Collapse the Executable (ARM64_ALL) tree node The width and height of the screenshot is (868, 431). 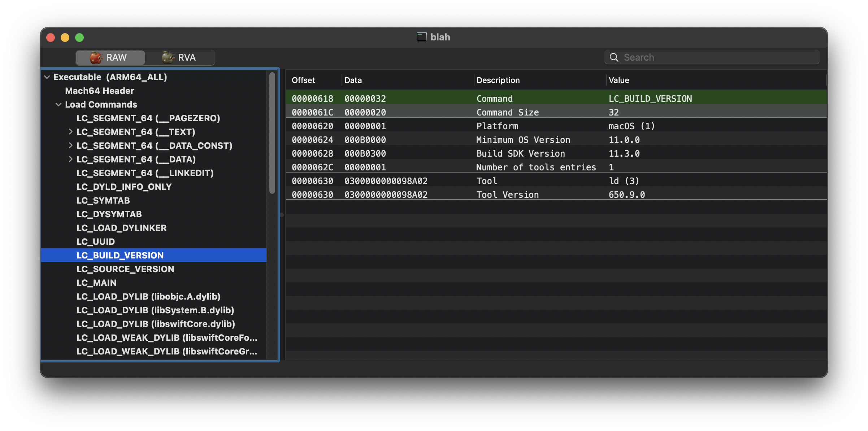tap(47, 77)
